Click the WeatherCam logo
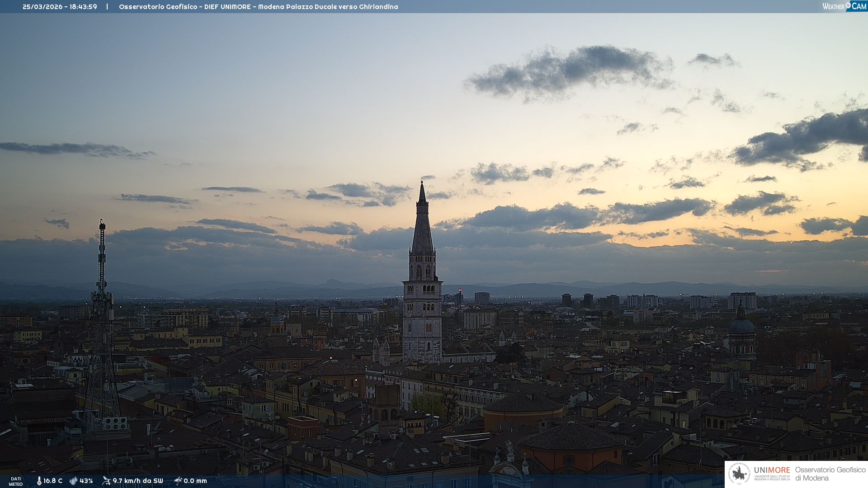The image size is (868, 488). pos(844,6)
